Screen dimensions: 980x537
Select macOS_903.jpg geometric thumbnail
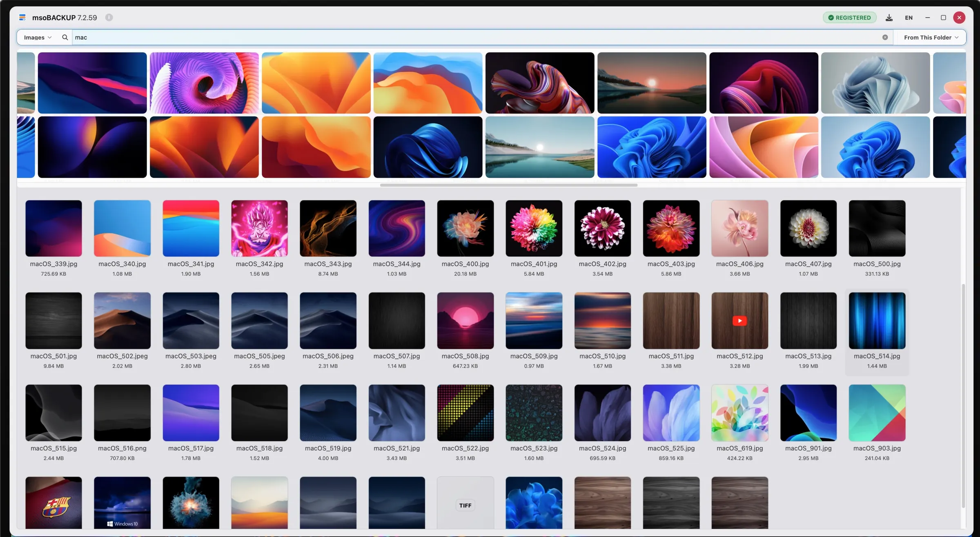(877, 413)
